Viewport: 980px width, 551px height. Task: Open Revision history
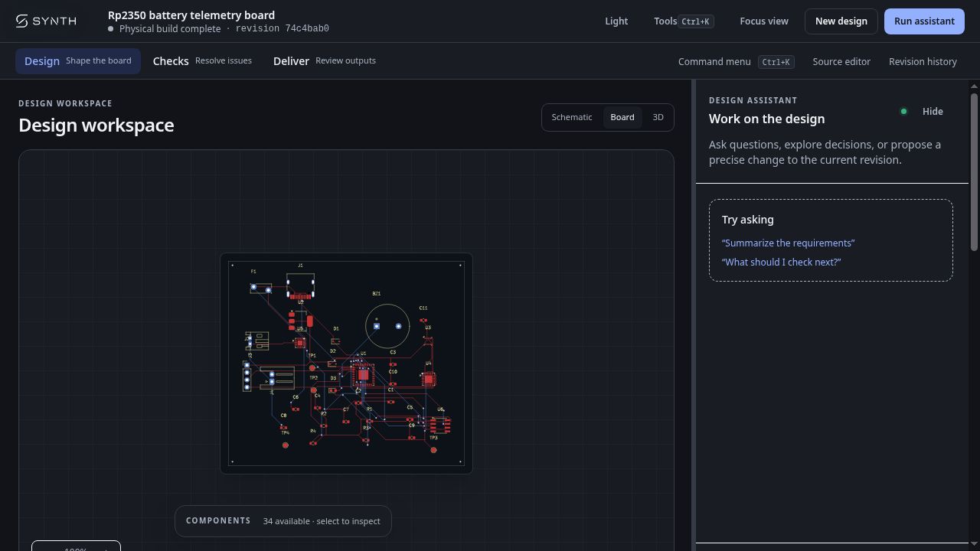tap(923, 62)
